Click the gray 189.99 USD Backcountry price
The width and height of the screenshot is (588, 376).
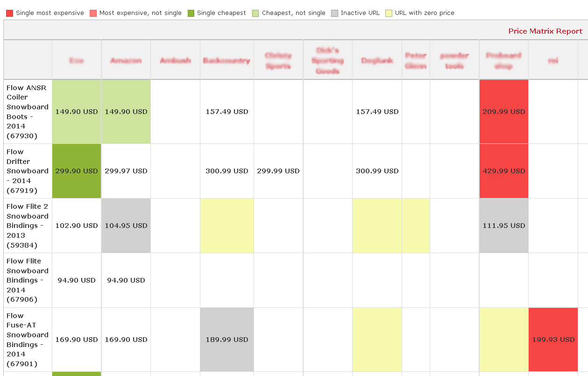pyautogui.click(x=227, y=340)
